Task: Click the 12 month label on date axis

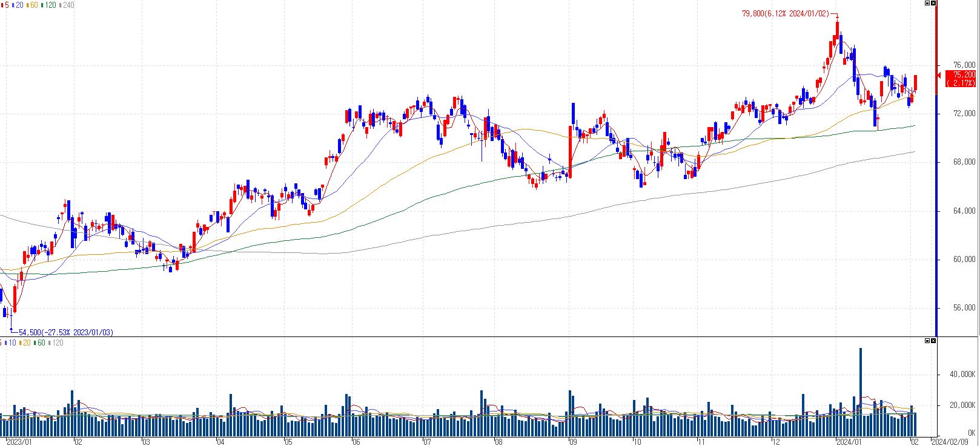Action: pyautogui.click(x=777, y=442)
